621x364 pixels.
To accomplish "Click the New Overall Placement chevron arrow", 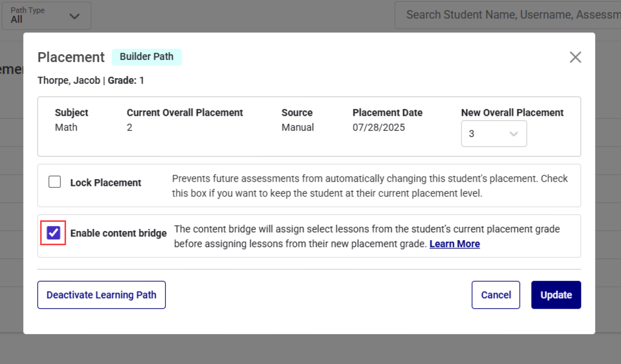I will [514, 134].
